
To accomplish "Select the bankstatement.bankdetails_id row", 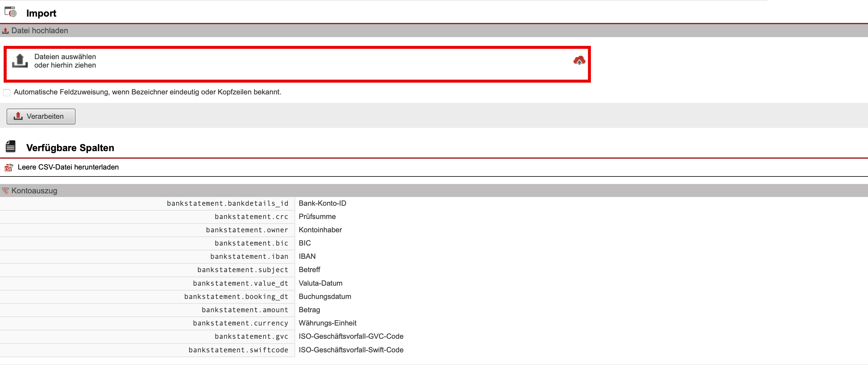I will tap(228, 203).
